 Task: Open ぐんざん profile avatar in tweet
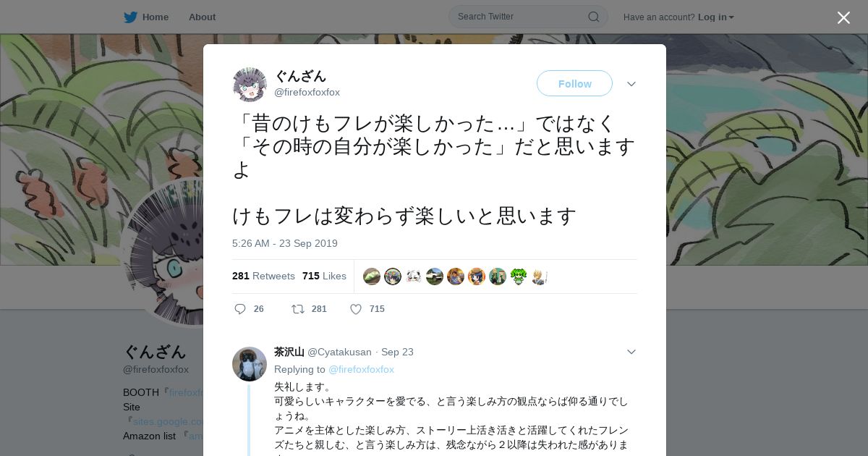[250, 85]
